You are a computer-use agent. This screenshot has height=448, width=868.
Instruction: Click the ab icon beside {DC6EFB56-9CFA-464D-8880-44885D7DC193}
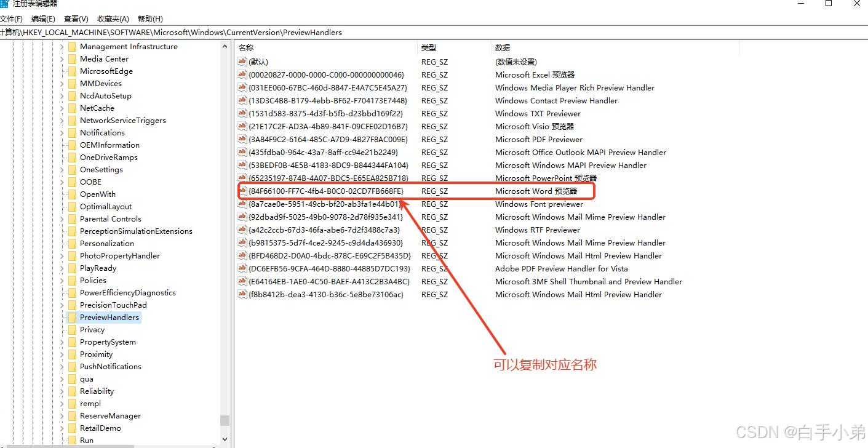(x=242, y=268)
